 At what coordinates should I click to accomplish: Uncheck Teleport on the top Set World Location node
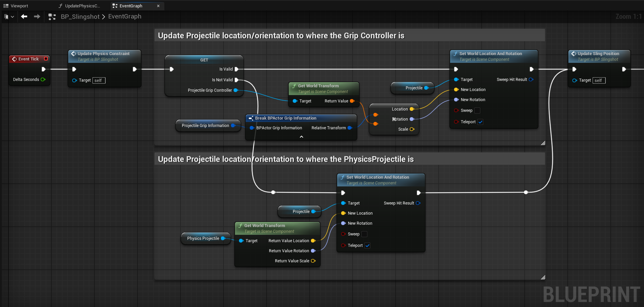pos(480,122)
